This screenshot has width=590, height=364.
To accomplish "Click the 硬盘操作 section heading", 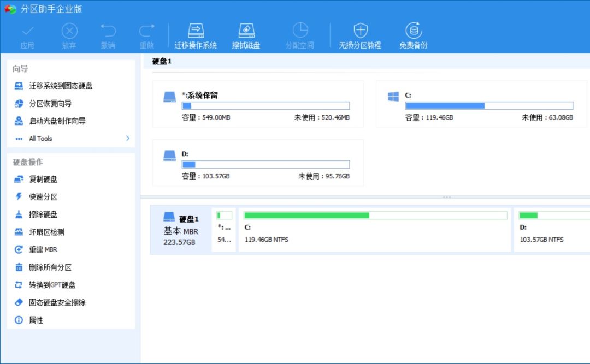I will click(x=28, y=162).
